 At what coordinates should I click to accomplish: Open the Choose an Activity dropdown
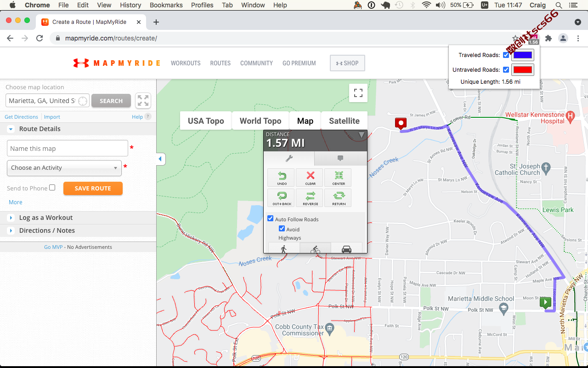pyautogui.click(x=64, y=168)
